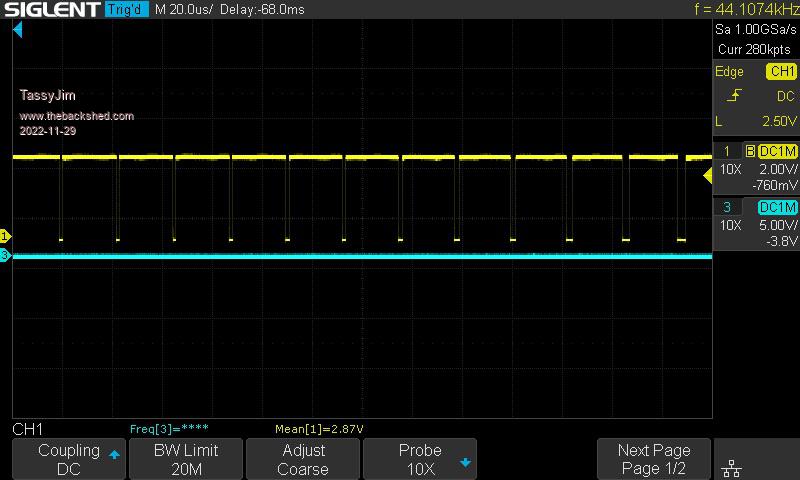Select the channel 3 ground level marker
The height and width of the screenshot is (480, 800).
(5, 256)
